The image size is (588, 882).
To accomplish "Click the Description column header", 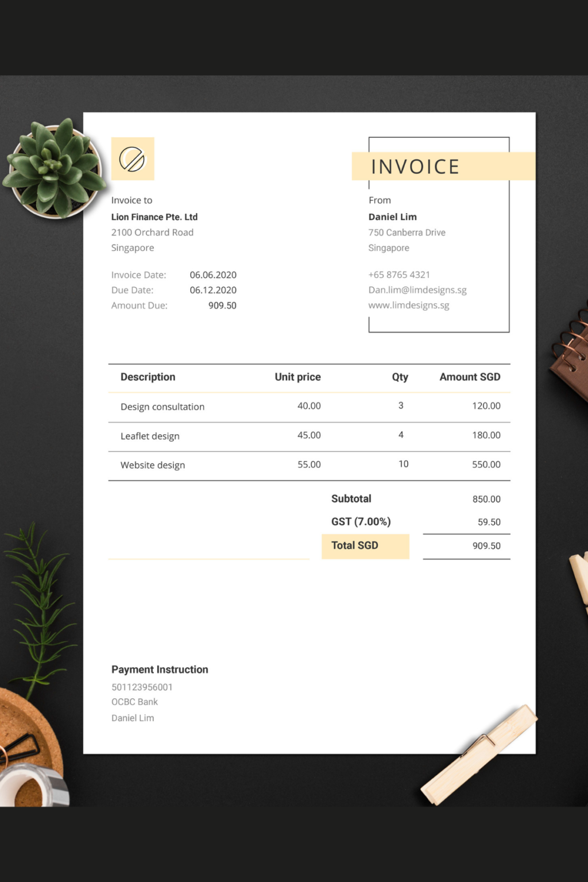I will pyautogui.click(x=148, y=377).
